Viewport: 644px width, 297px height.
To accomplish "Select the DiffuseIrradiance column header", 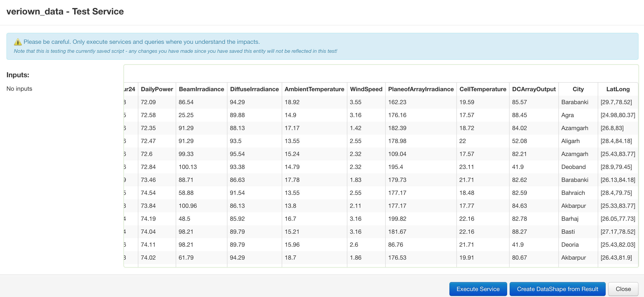I will click(254, 89).
